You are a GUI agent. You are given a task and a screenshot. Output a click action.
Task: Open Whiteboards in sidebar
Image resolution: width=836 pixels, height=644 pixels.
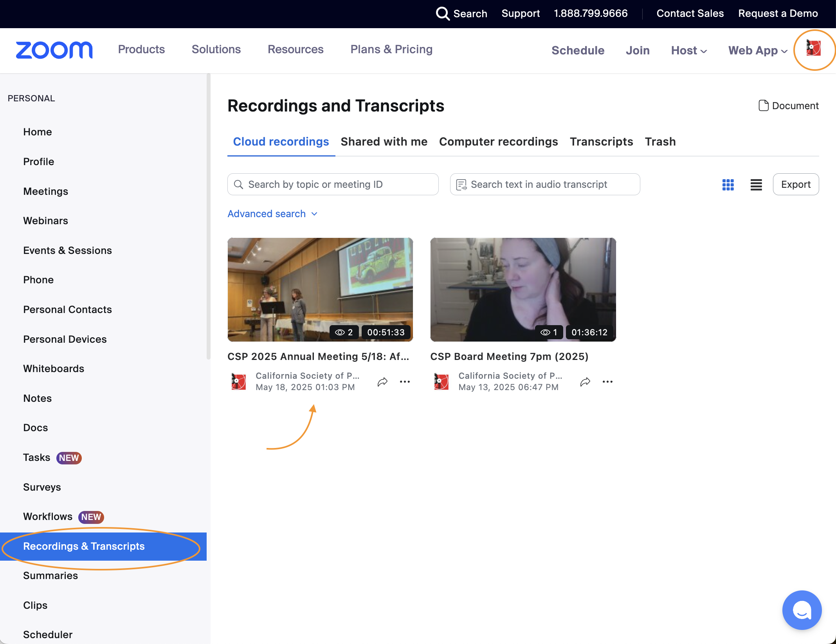(54, 369)
